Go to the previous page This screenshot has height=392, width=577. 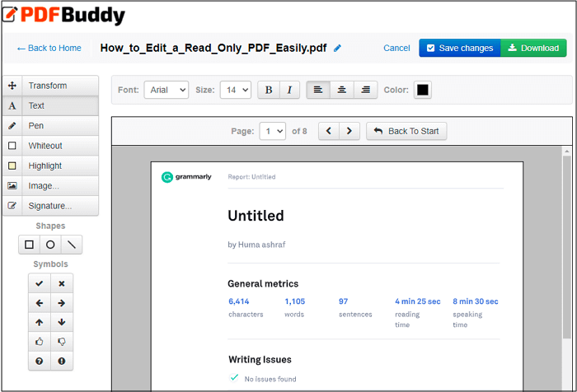pyautogui.click(x=329, y=131)
